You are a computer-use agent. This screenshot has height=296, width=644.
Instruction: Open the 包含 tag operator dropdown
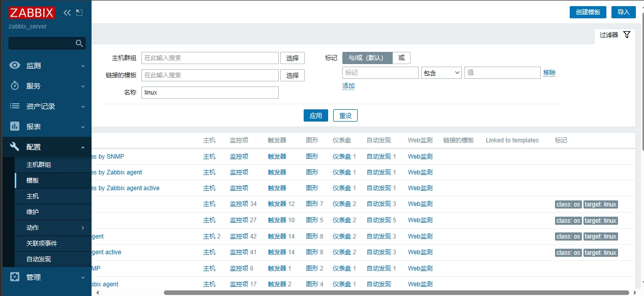441,73
